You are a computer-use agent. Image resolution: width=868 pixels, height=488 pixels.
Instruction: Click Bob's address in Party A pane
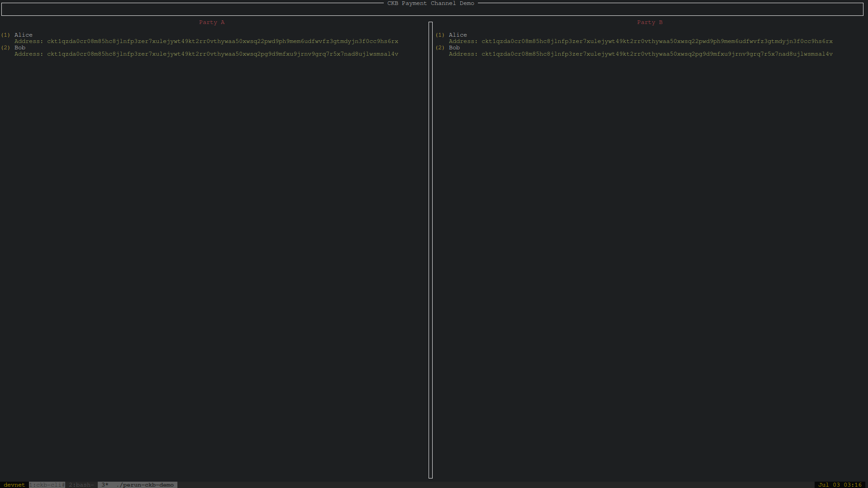pos(223,54)
